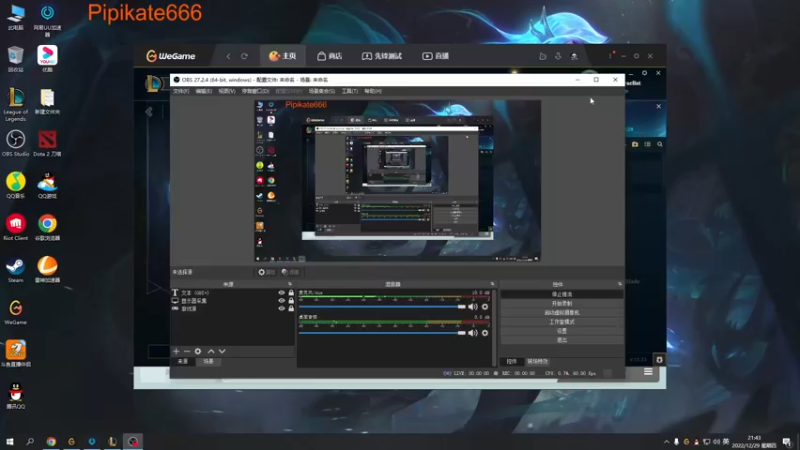Open WeGame user avatar icon
The image size is (800, 450).
coord(574,56)
